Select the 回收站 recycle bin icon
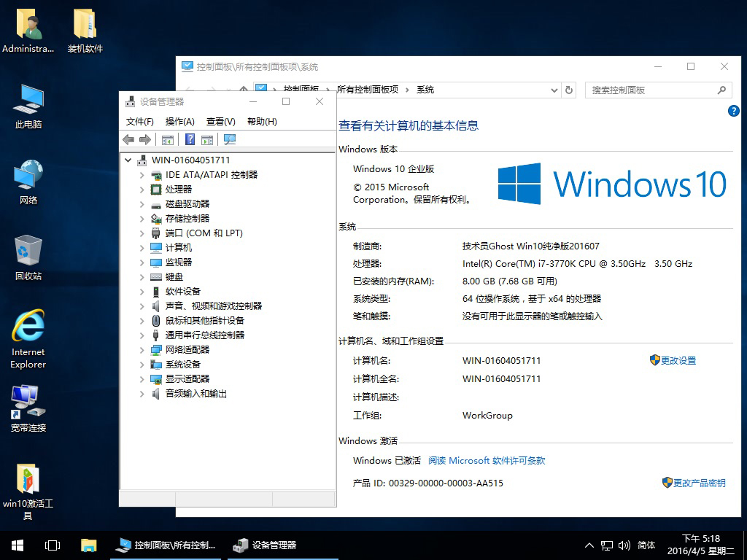 pyautogui.click(x=28, y=257)
